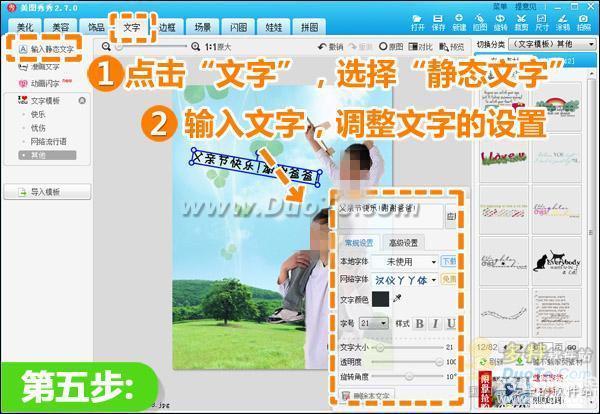
Task: Click the green 刷新 refresh icon
Action: coord(483,361)
